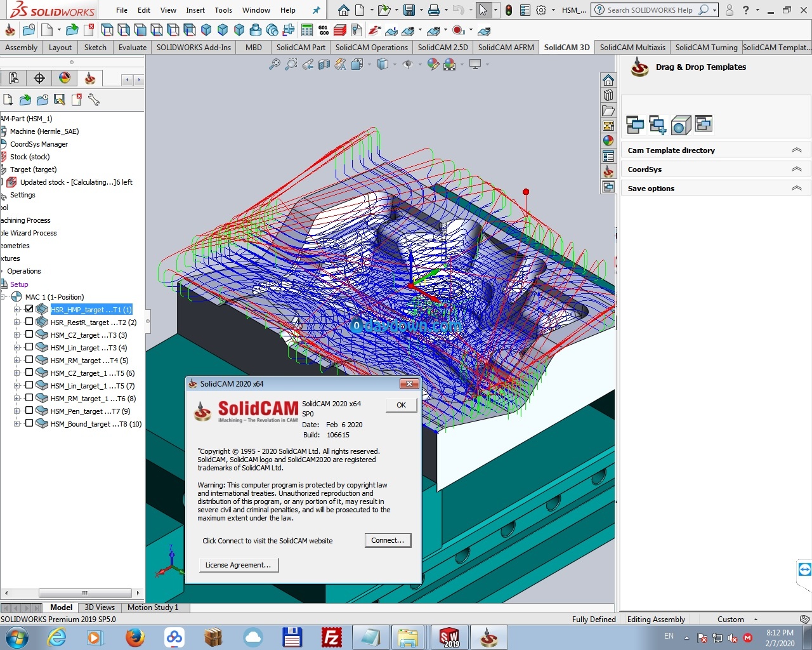This screenshot has width=812, height=650.
Task: Open the Custom Properties list icon in task pane
Action: [608, 156]
